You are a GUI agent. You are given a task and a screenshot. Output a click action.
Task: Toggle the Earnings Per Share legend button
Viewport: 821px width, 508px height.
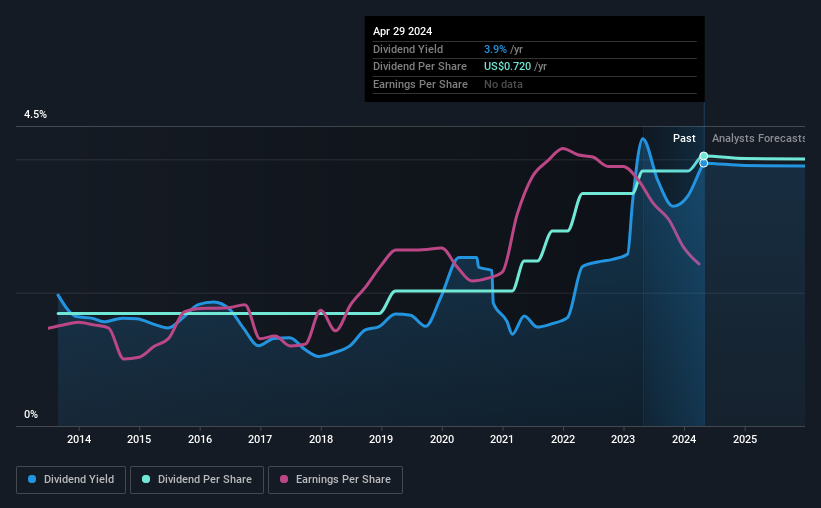[336, 480]
